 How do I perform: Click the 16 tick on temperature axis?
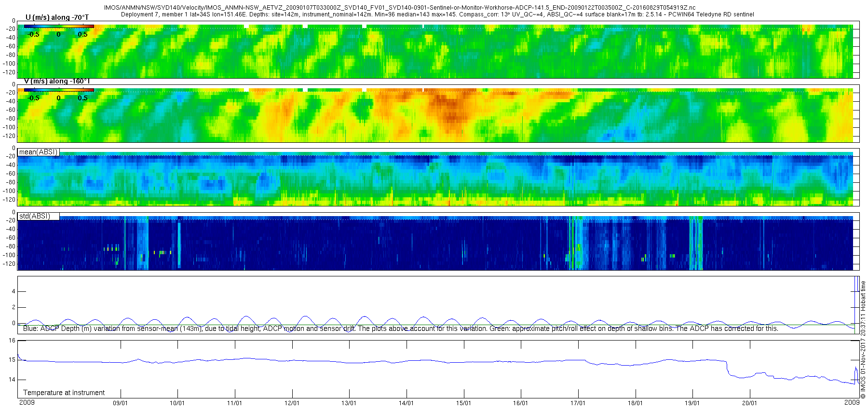(12, 341)
